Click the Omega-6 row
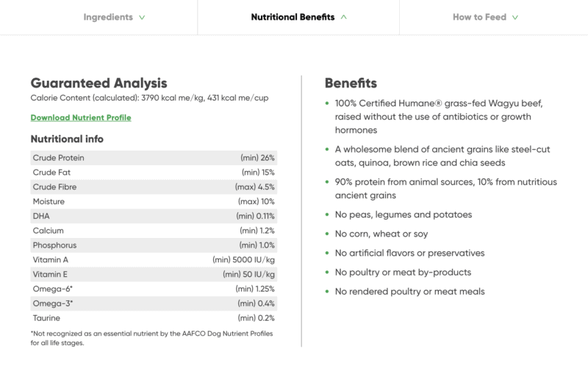 (154, 289)
